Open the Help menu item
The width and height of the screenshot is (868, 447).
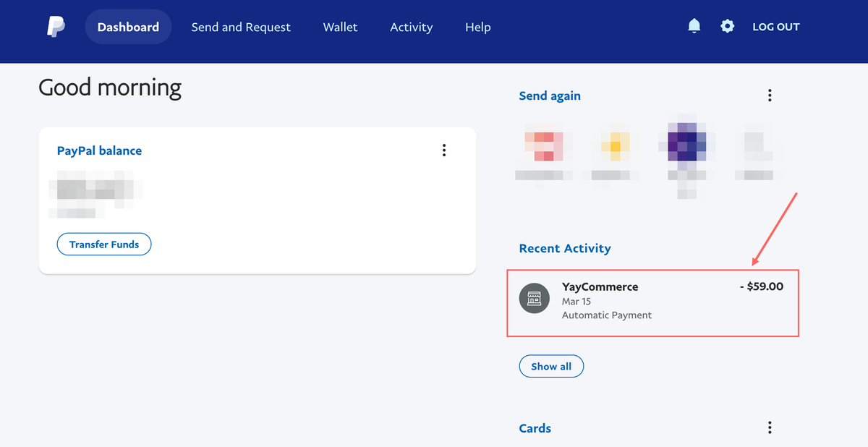coord(477,27)
